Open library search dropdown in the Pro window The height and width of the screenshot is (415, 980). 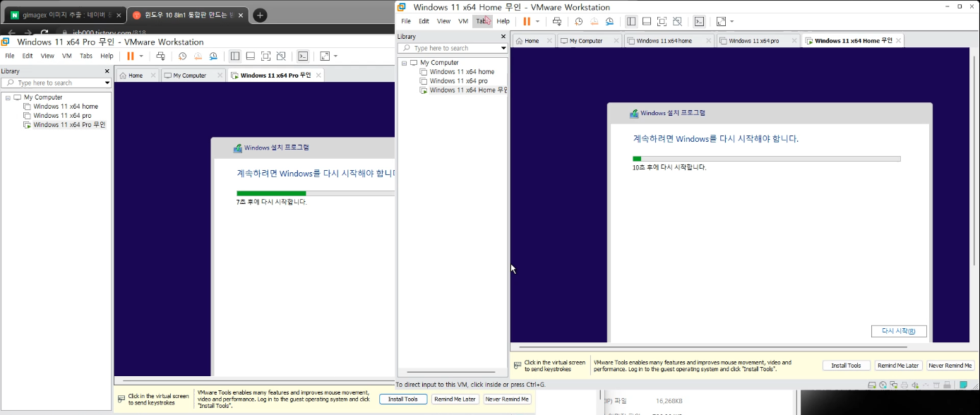point(107,83)
